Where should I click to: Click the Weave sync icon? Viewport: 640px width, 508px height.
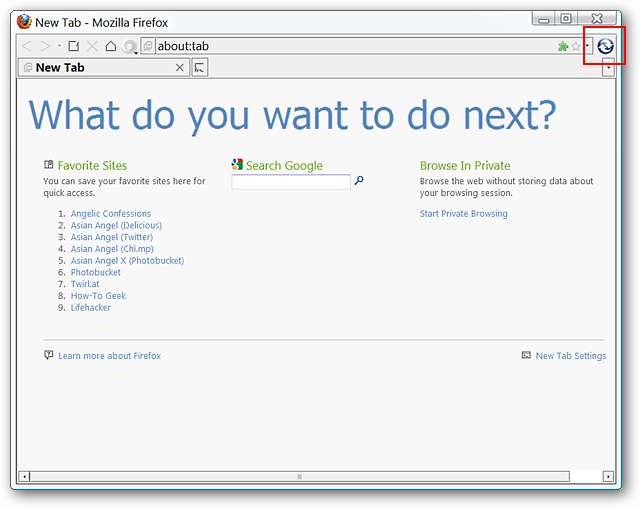pos(605,46)
